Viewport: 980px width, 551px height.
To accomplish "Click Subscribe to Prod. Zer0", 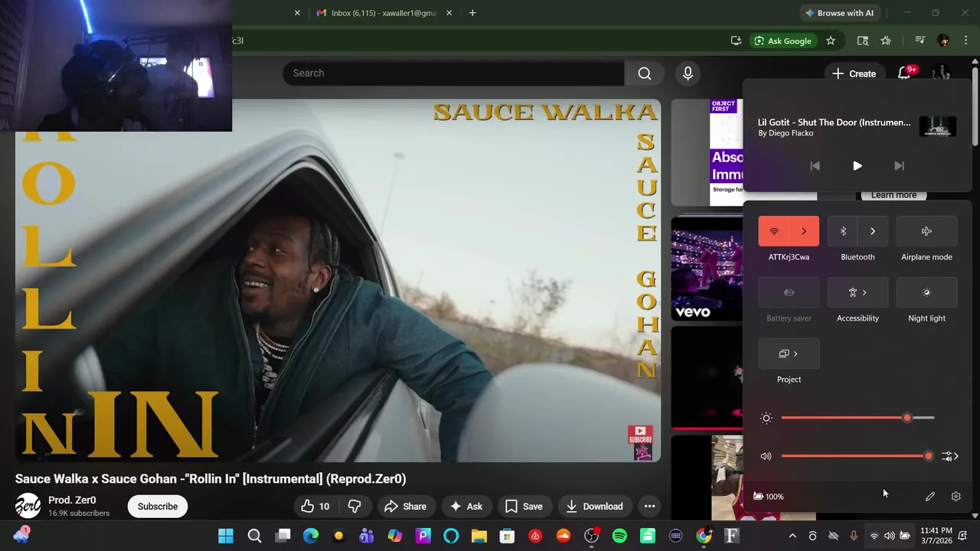I will [158, 507].
